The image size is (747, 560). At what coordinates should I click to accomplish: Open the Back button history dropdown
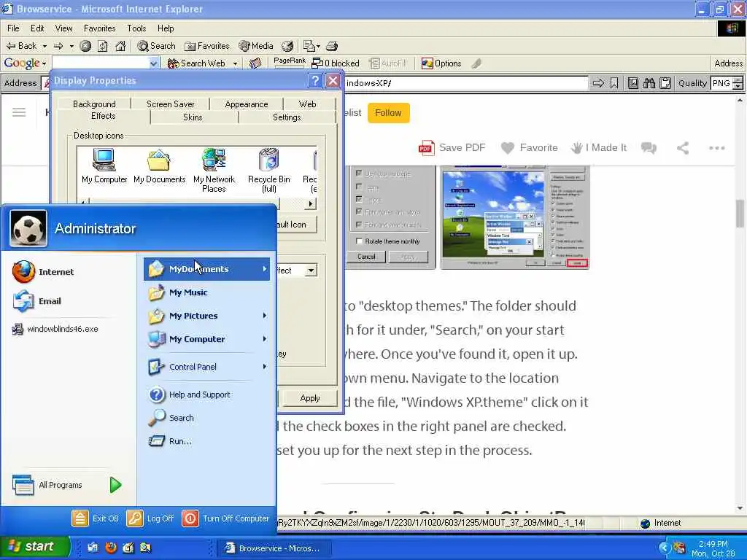tap(44, 46)
